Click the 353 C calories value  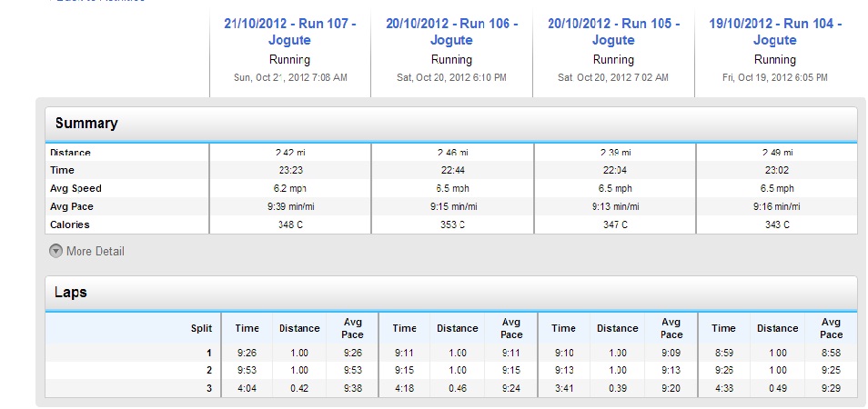[x=451, y=224]
